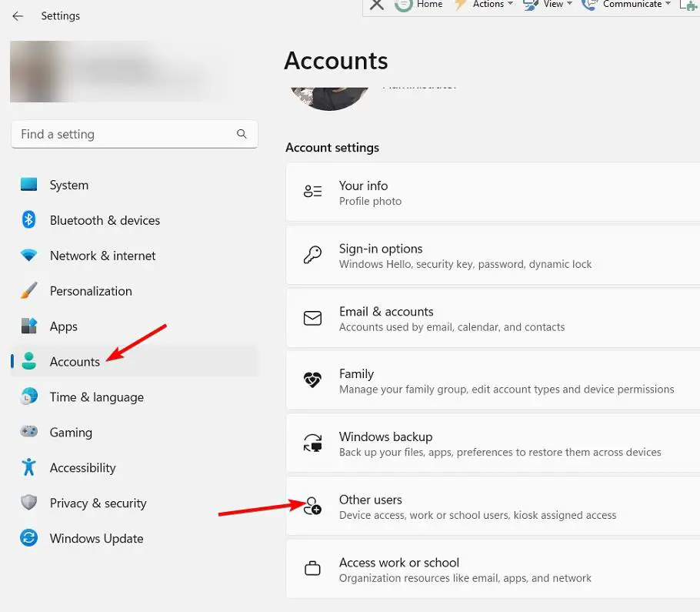Viewport: 700px width, 612px height.
Task: Click the Bluetooth icon in the sidebar
Action: [x=29, y=220]
